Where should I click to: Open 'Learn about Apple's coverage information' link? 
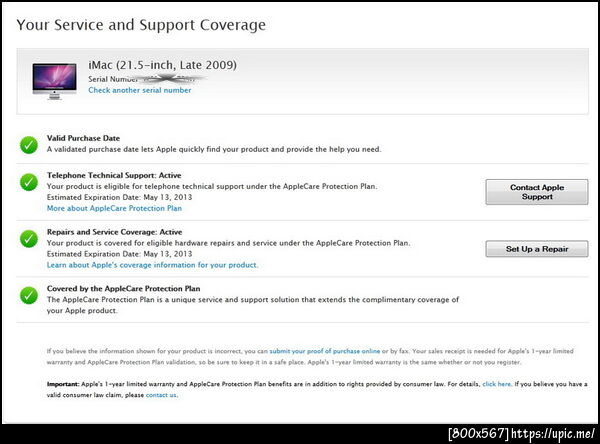[152, 265]
